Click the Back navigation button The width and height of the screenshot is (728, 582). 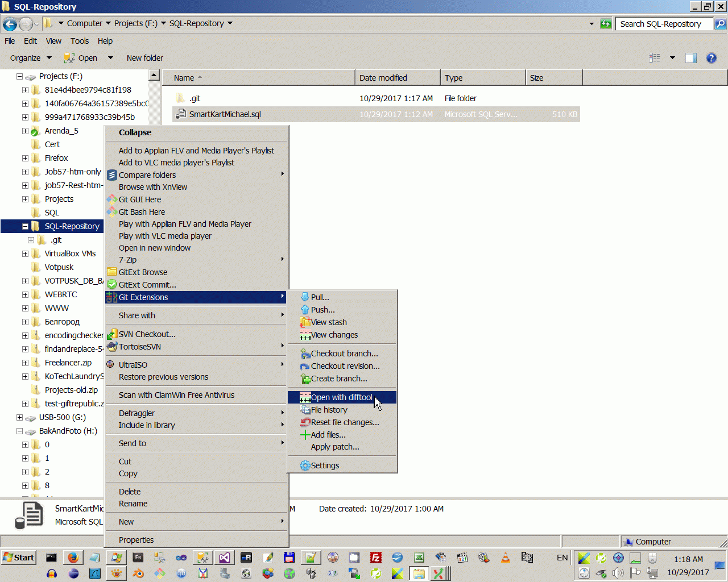pyautogui.click(x=10, y=24)
